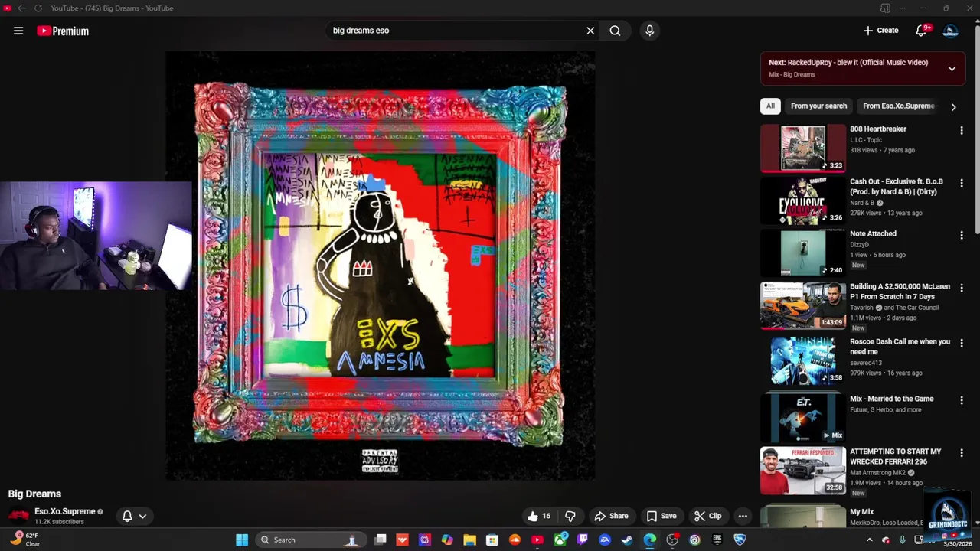
Task: Select the From Eso.Xo.Supreme chip
Action: (x=898, y=106)
